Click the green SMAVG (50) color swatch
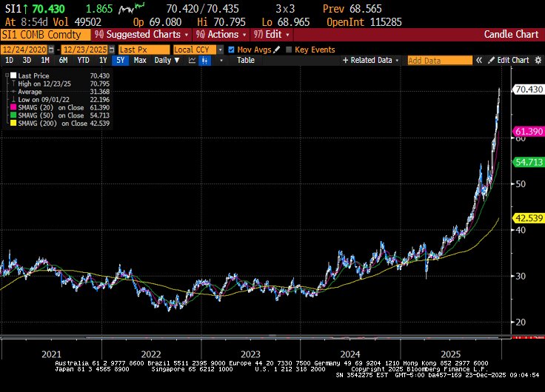This screenshot has height=392, width=545. 13,115
